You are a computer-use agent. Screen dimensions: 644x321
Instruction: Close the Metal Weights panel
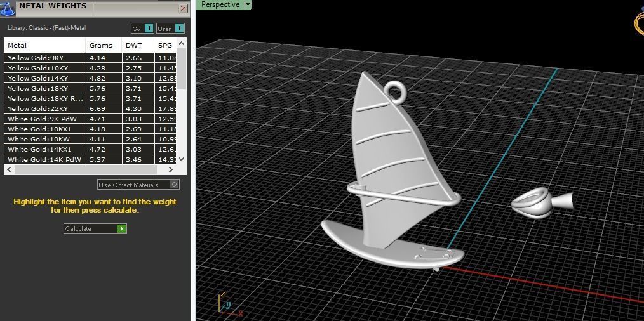[x=183, y=9]
